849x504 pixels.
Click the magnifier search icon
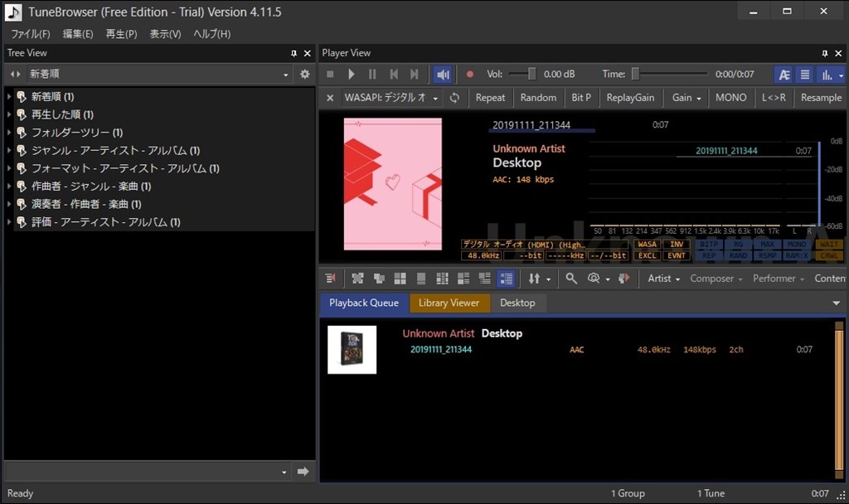[x=571, y=279]
